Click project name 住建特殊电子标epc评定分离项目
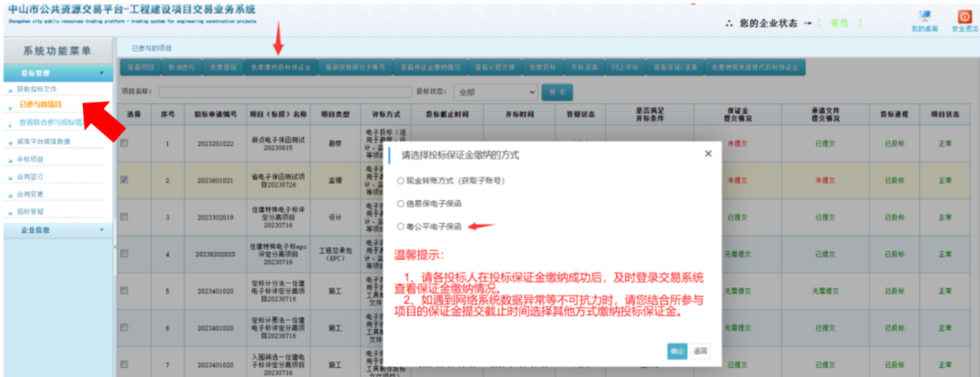 (x=278, y=254)
